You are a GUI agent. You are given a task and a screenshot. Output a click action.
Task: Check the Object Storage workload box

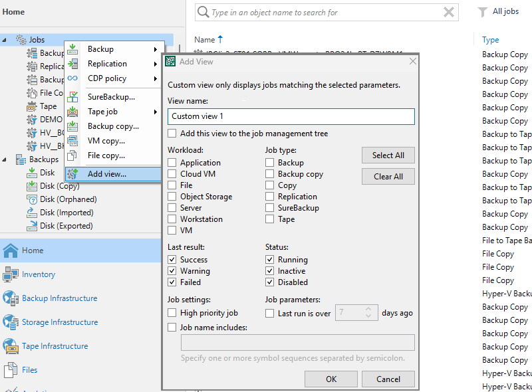172,197
